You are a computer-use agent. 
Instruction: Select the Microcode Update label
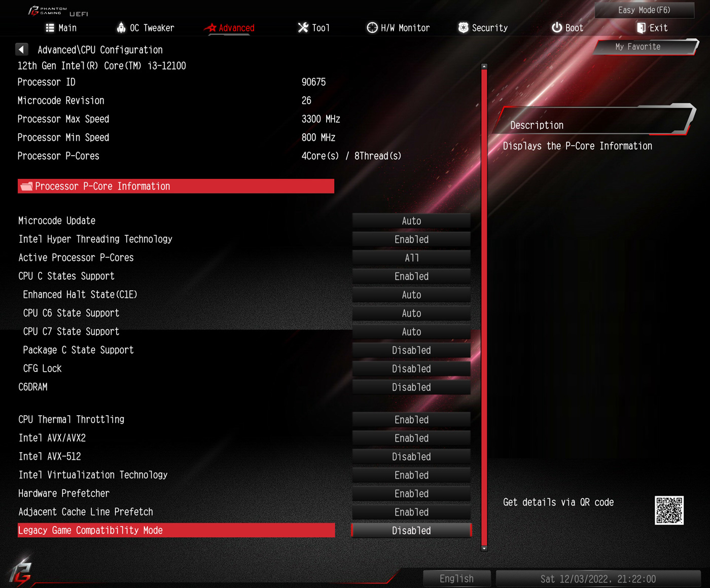(x=57, y=220)
